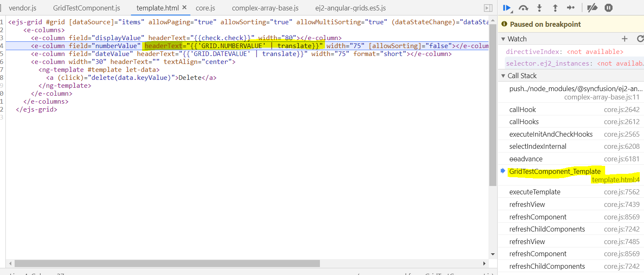Deactivate breakpoints toggle
The height and width of the screenshot is (275, 644).
click(592, 8)
